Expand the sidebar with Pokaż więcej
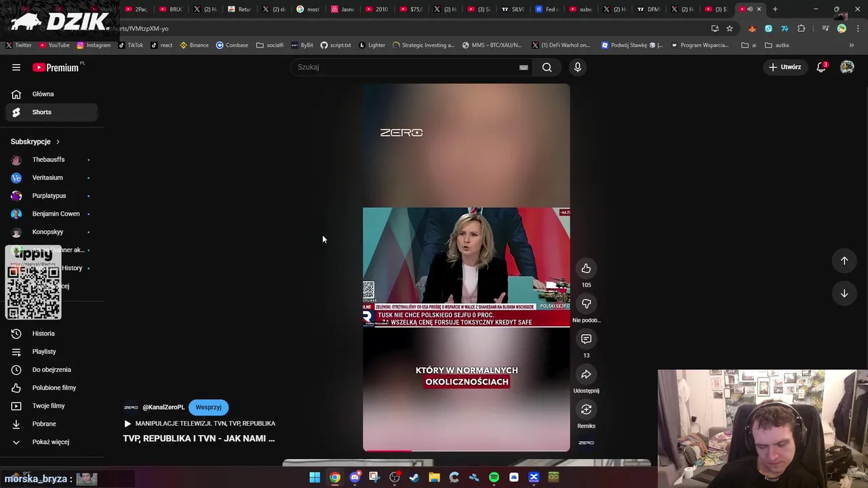The width and height of the screenshot is (868, 488). [52, 442]
